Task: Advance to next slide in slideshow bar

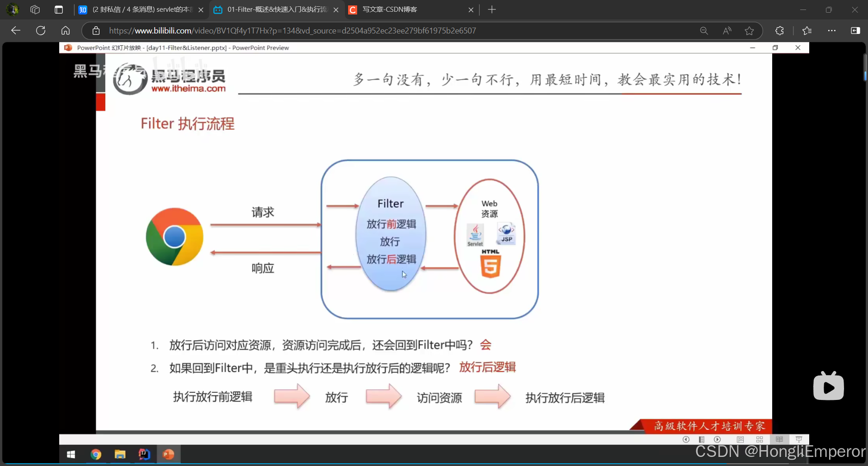Action: (717, 439)
